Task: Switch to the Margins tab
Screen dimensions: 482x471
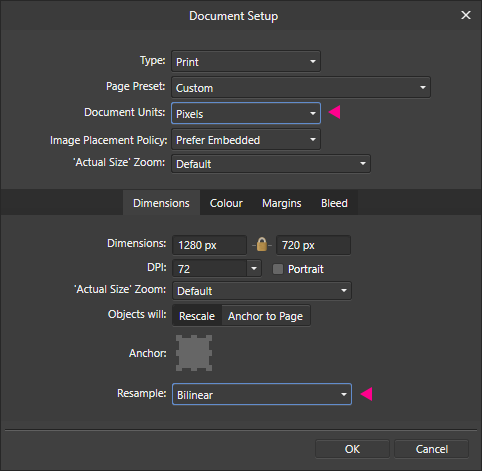Action: click(x=282, y=203)
